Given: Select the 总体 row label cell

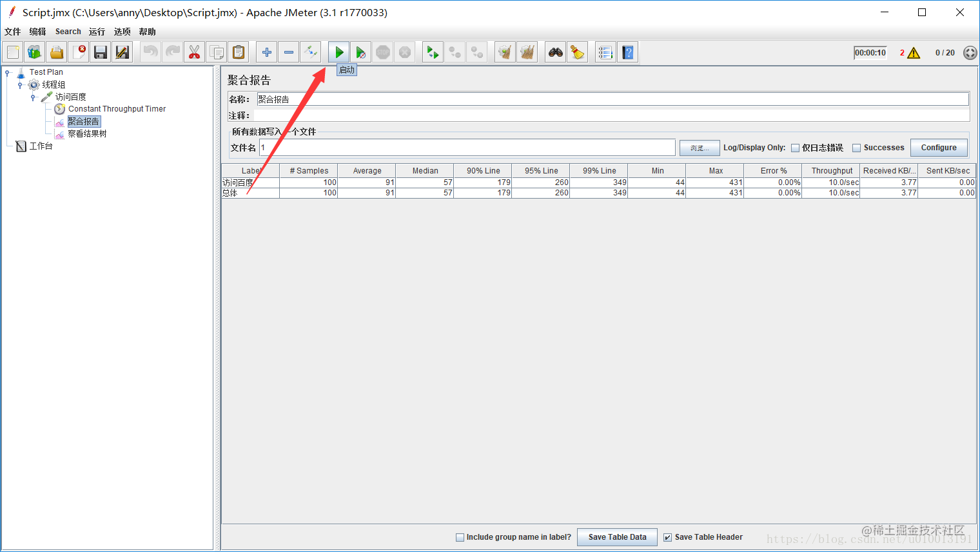Looking at the screenshot, I should pyautogui.click(x=250, y=193).
